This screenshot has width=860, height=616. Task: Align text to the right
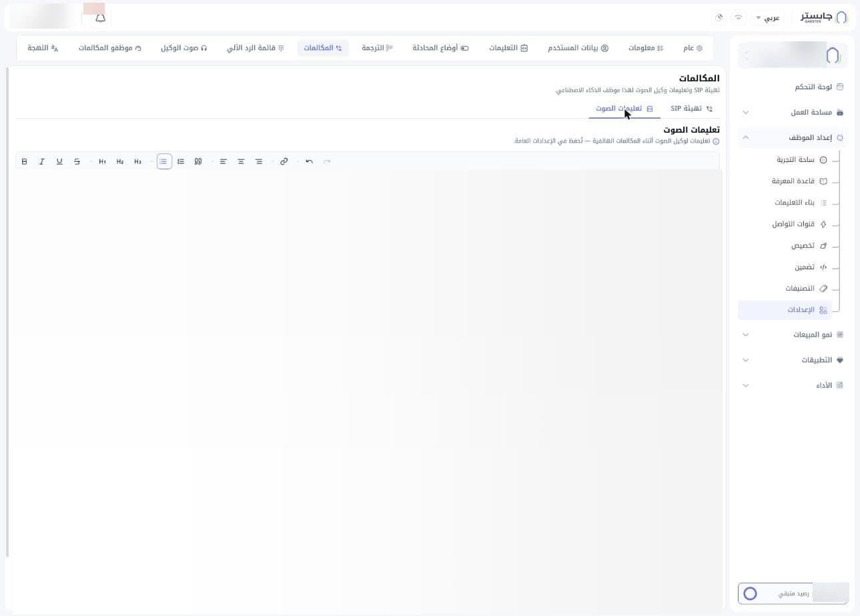pos(259,161)
